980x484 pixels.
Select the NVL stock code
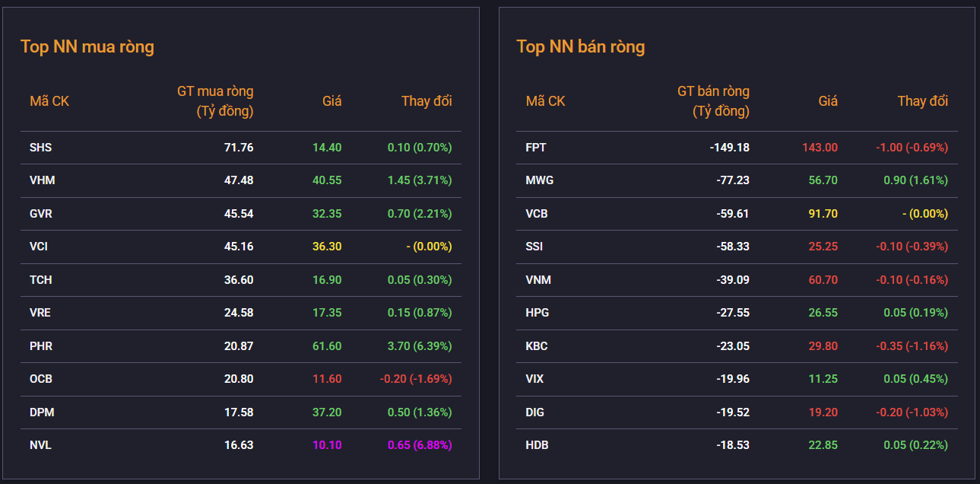[x=40, y=445]
